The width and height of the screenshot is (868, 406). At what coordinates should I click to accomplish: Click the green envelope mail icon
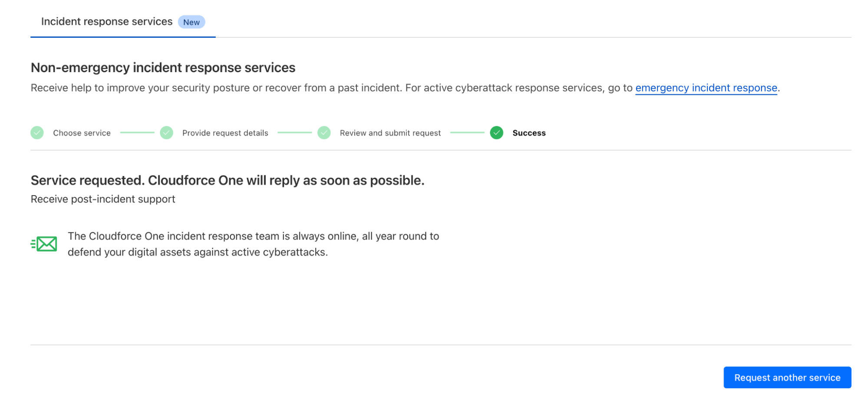click(x=45, y=244)
